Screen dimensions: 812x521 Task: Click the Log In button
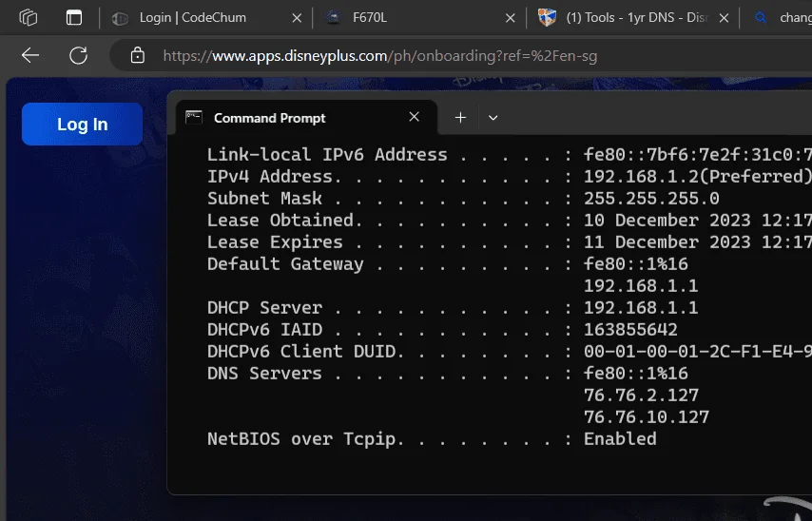83,125
